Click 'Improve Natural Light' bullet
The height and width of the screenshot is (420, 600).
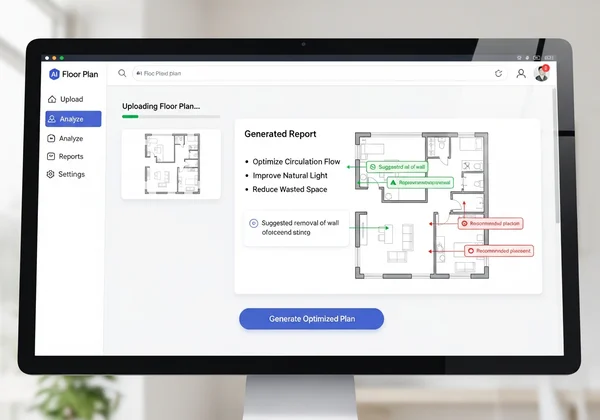290,176
